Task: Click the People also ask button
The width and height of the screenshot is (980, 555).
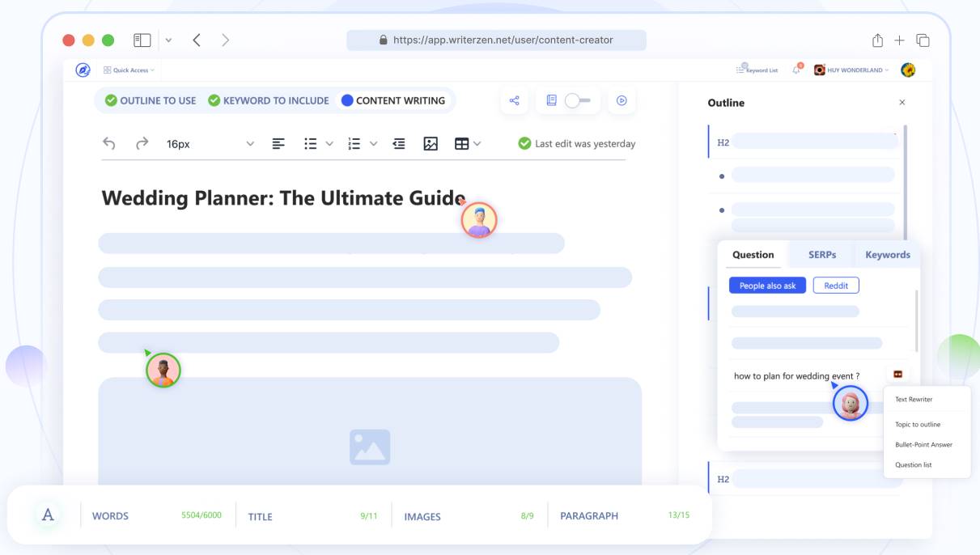Action: point(766,285)
